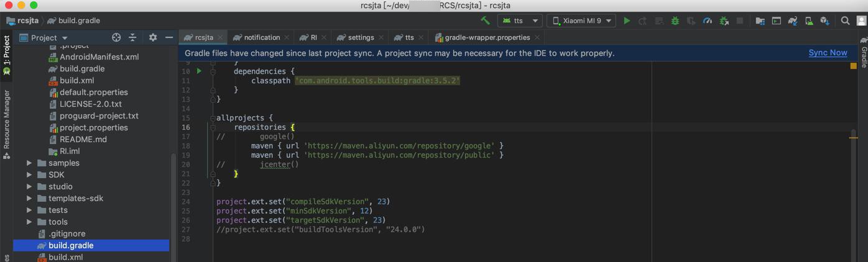Viewport: 868px width, 262px height.
Task: Close the gradle-wrapper.properties tab
Action: [x=537, y=38]
